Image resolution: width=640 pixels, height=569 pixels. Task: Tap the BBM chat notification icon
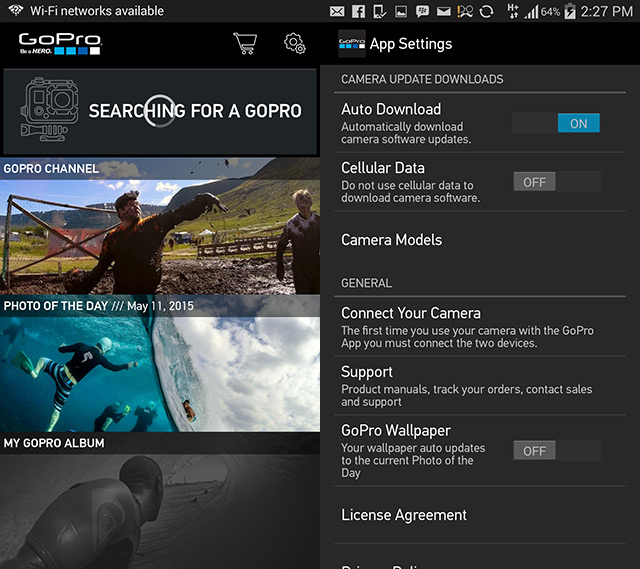pos(422,12)
